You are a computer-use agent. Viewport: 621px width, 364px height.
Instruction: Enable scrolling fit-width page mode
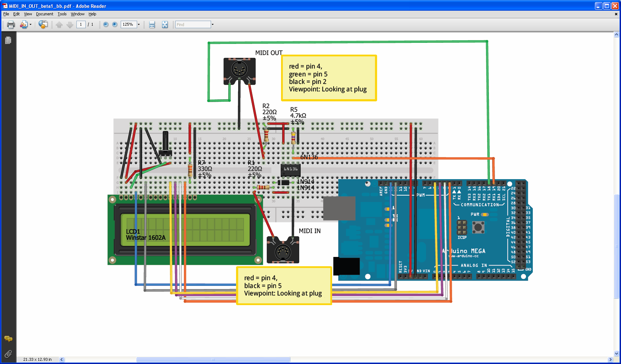click(152, 25)
